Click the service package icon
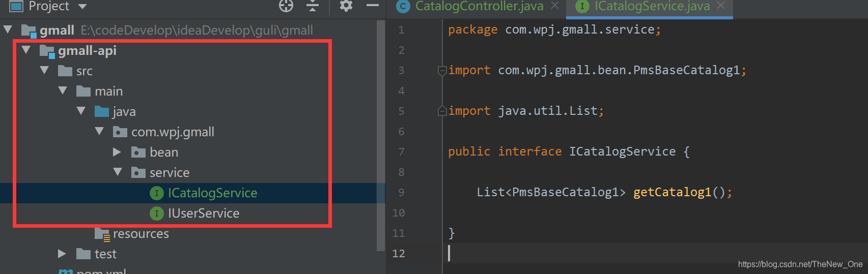 (138, 172)
